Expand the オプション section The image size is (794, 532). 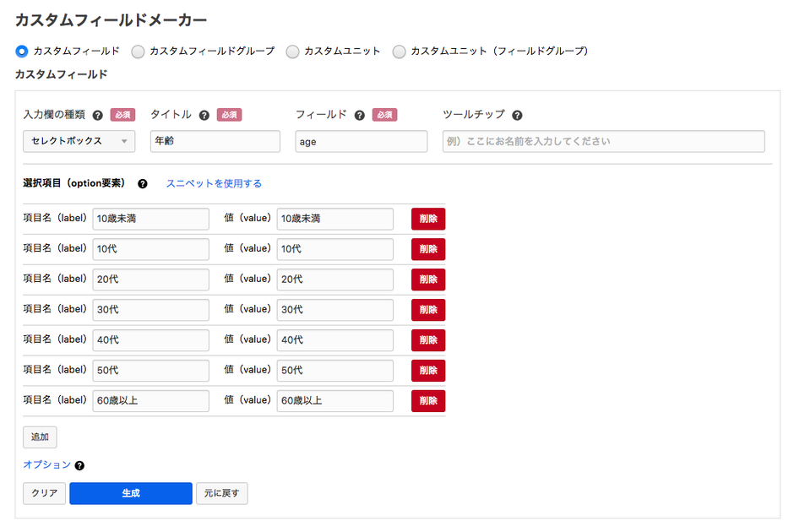[x=46, y=464]
